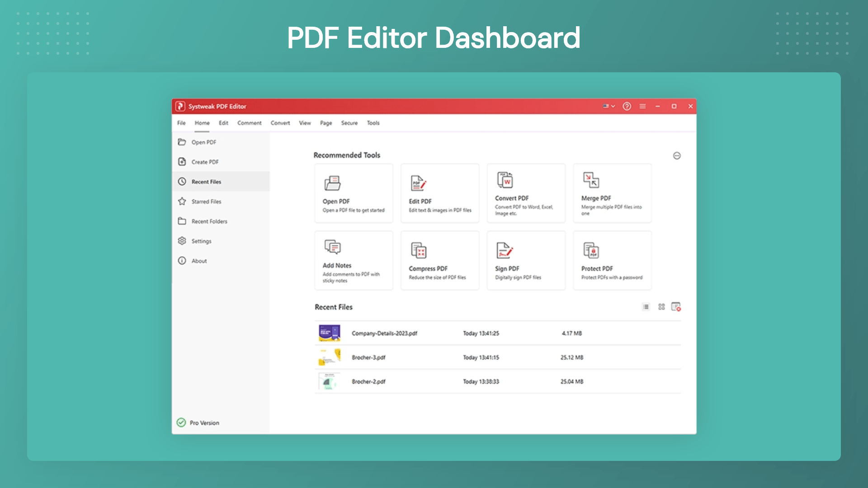This screenshot has height=488, width=868.
Task: Open the hamburger menu in title bar
Action: [x=642, y=106]
